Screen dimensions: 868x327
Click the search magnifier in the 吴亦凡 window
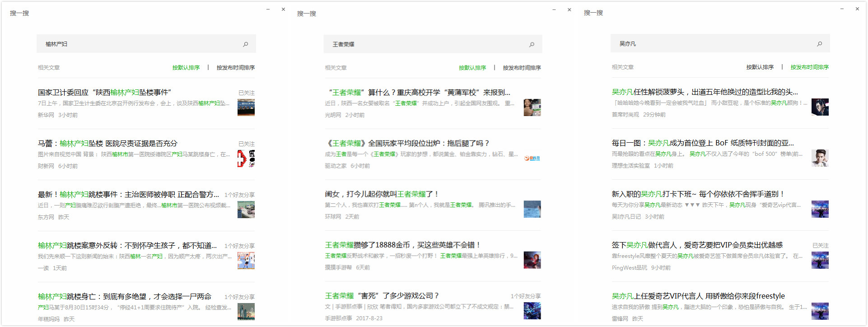tap(820, 44)
